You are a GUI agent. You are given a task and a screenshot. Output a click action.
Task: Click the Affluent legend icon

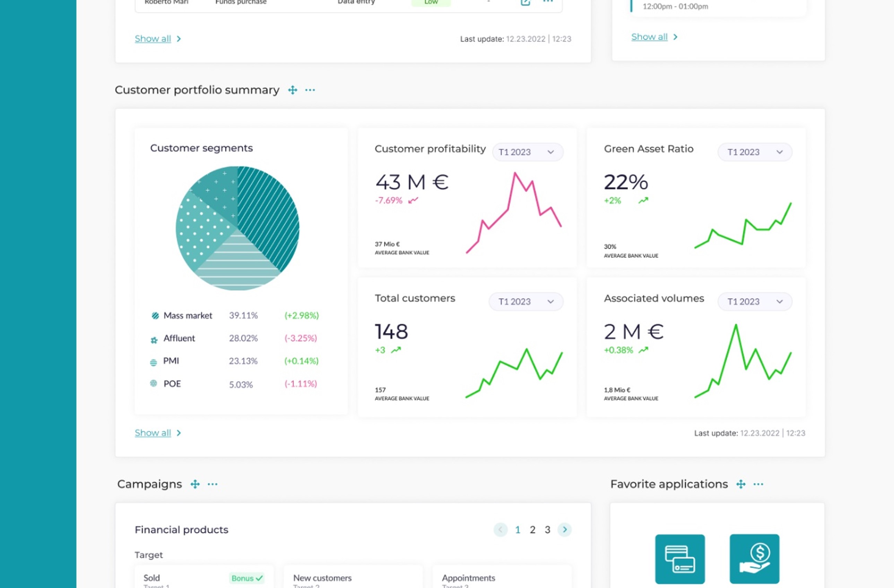coord(154,340)
